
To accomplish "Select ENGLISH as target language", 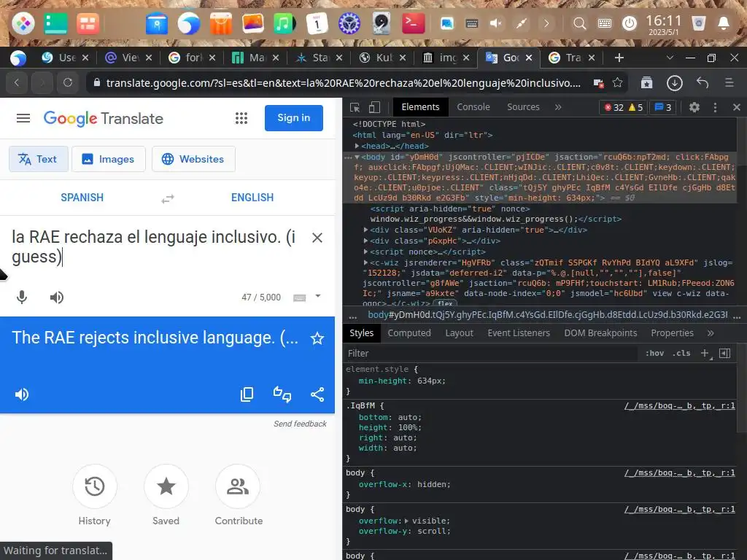I will click(x=252, y=198).
